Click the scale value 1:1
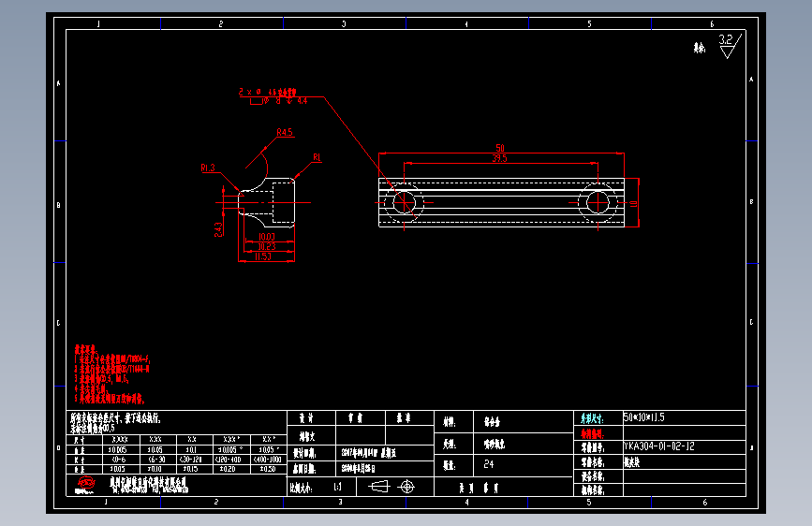Image resolution: width=812 pixels, height=526 pixels. [338, 488]
